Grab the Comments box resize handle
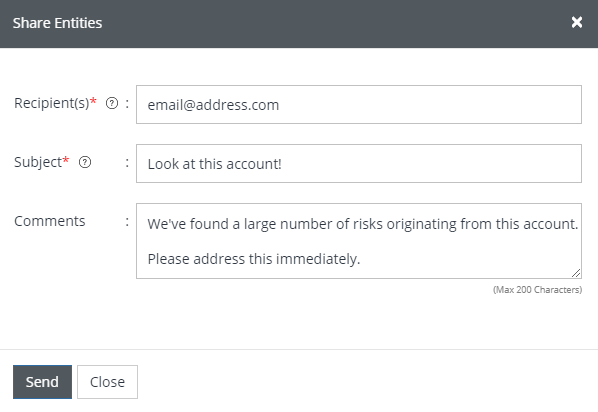Viewport: 598px width, 412px height. click(576, 273)
